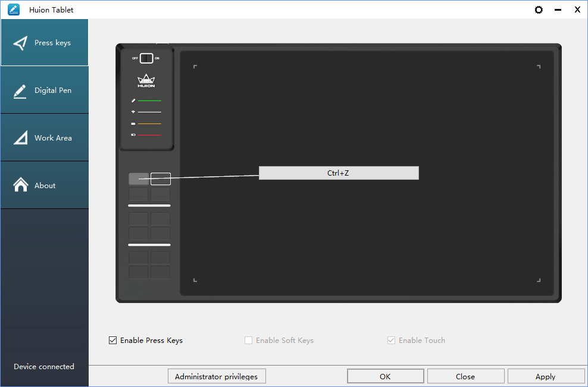Toggle the Enable Soft Keys checkbox
The image size is (588, 387).
248,340
